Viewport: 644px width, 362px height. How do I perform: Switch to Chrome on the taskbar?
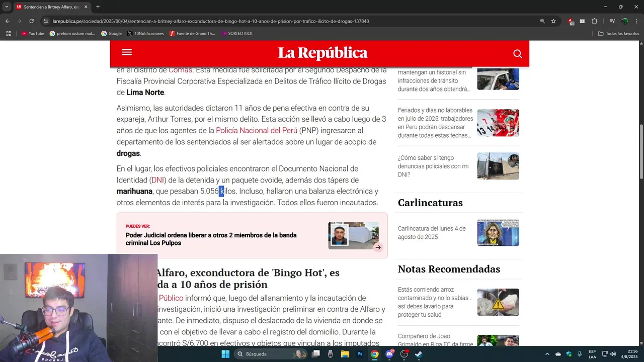[x=374, y=354]
